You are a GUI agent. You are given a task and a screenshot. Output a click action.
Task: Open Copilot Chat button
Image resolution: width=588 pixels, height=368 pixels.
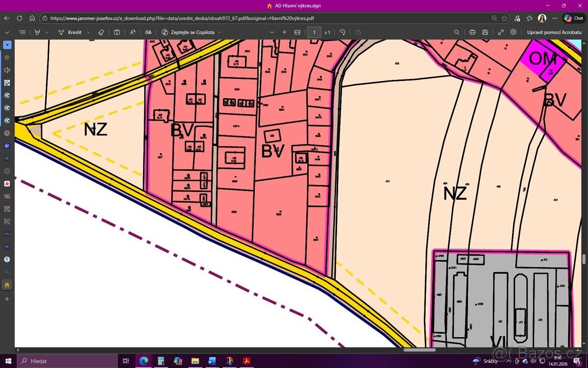click(x=574, y=18)
